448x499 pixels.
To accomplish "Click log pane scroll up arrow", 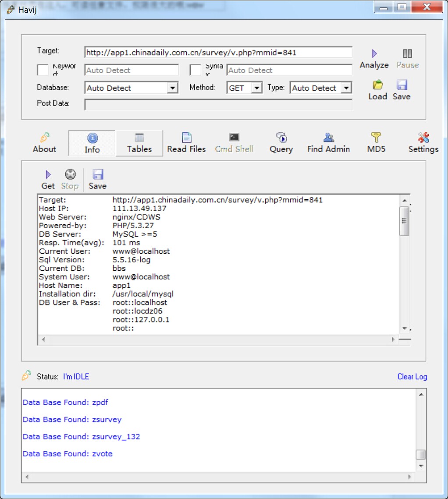I will tap(421, 395).
